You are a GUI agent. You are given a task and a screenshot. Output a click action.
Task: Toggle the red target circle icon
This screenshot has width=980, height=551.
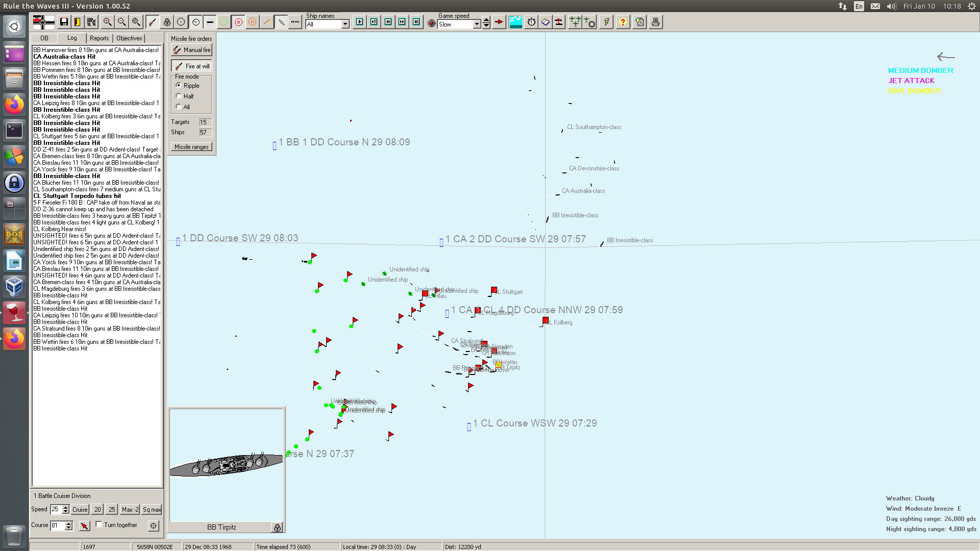click(x=238, y=22)
